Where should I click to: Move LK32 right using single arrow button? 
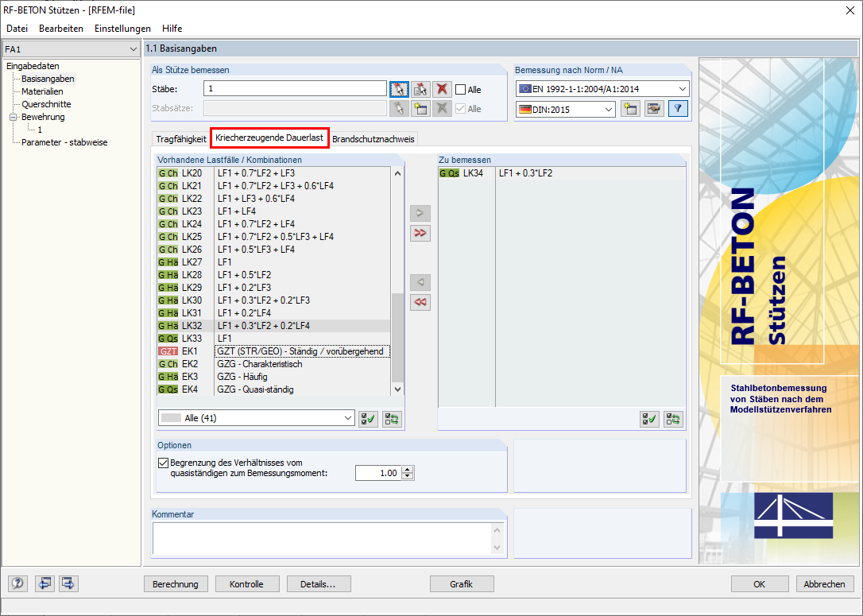click(420, 213)
